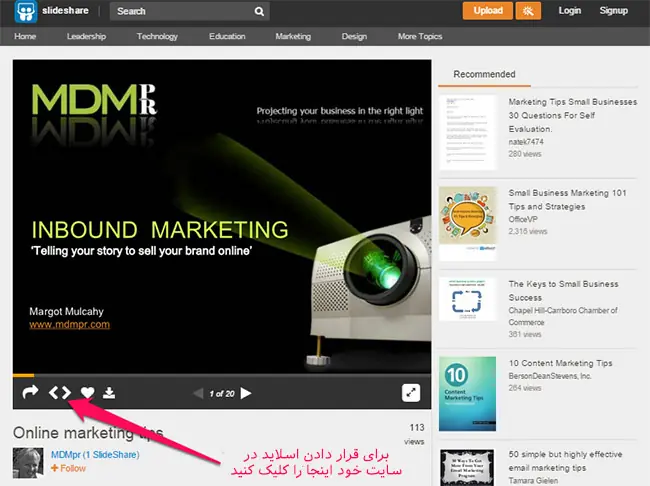This screenshot has height=486, width=650.
Task: Click the email marketing tips thumbnail
Action: pyautogui.click(x=467, y=467)
